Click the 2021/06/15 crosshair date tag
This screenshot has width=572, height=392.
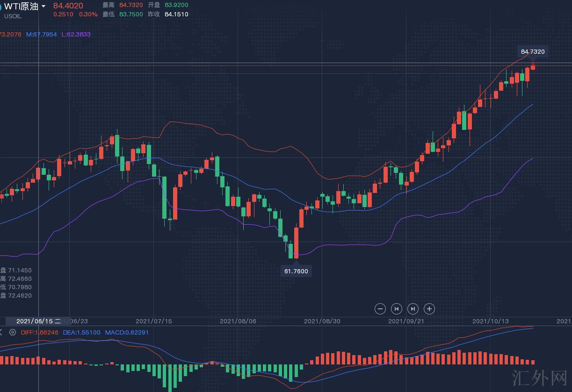pyautogui.click(x=38, y=321)
